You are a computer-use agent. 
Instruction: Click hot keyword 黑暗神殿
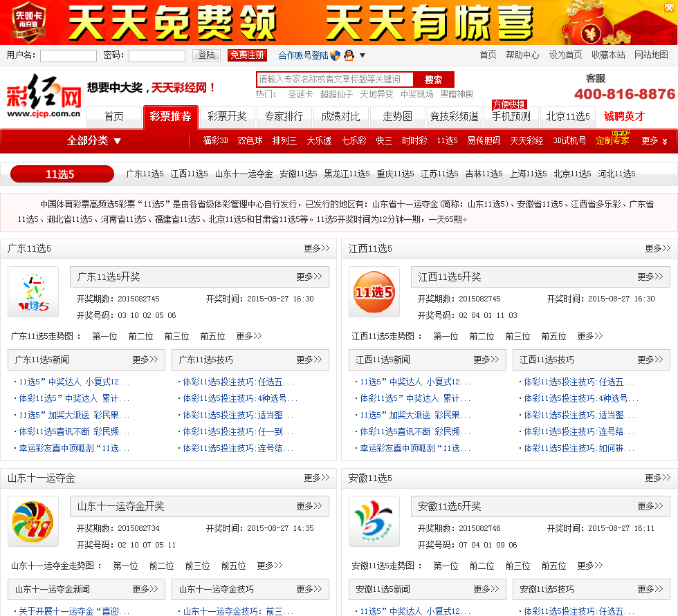tap(457, 94)
